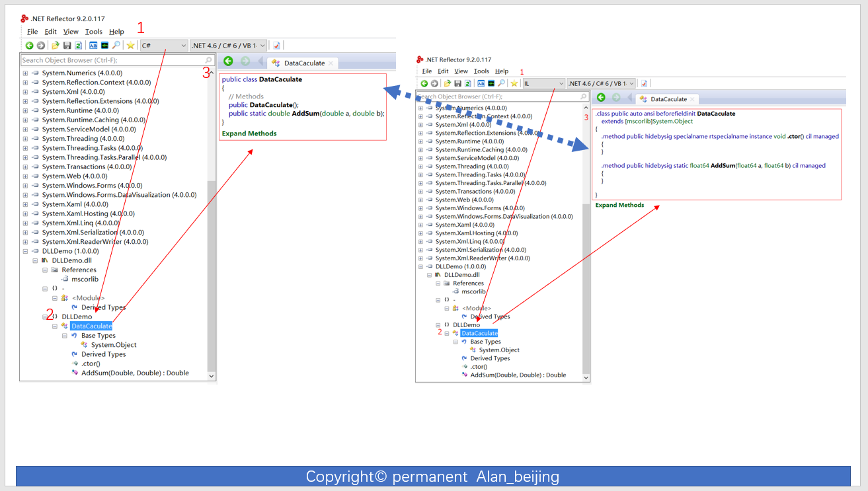Open Tools menu in left Reflector window
This screenshot has width=868, height=491.
tap(94, 32)
